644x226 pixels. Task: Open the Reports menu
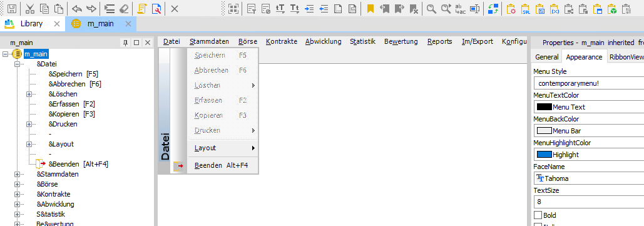coord(439,41)
